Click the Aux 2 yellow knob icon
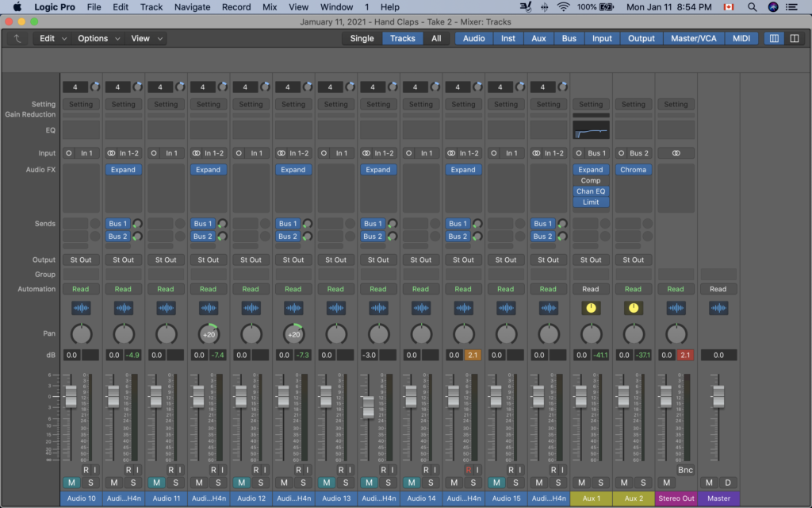 click(x=633, y=308)
